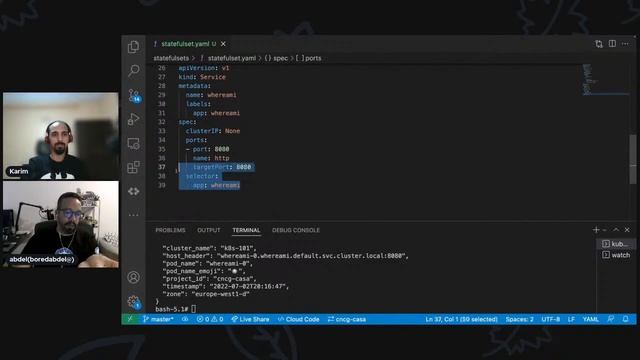Click master branch in status bar
640x360 pixels.
(158, 319)
